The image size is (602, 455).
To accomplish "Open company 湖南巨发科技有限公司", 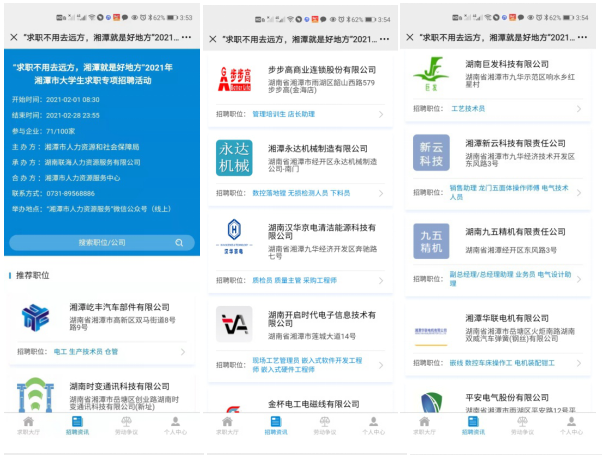I will click(507, 64).
